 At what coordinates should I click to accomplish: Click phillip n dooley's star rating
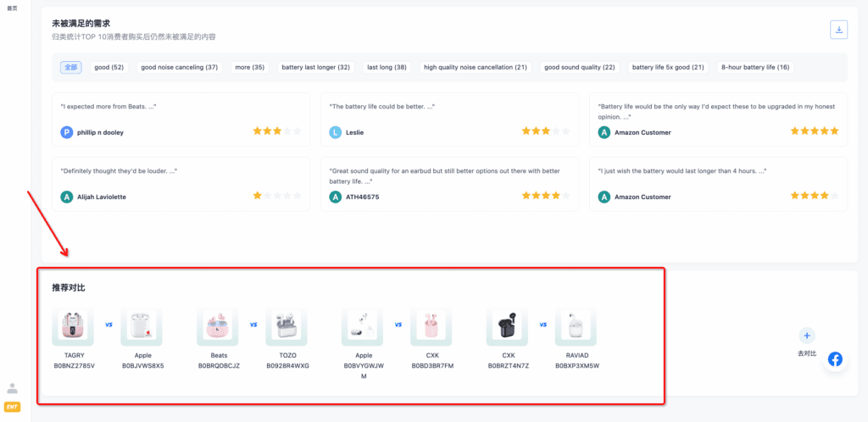277,131
